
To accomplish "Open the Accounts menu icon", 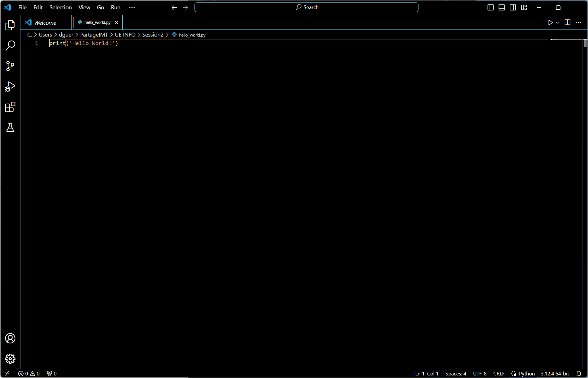I will (x=10, y=338).
